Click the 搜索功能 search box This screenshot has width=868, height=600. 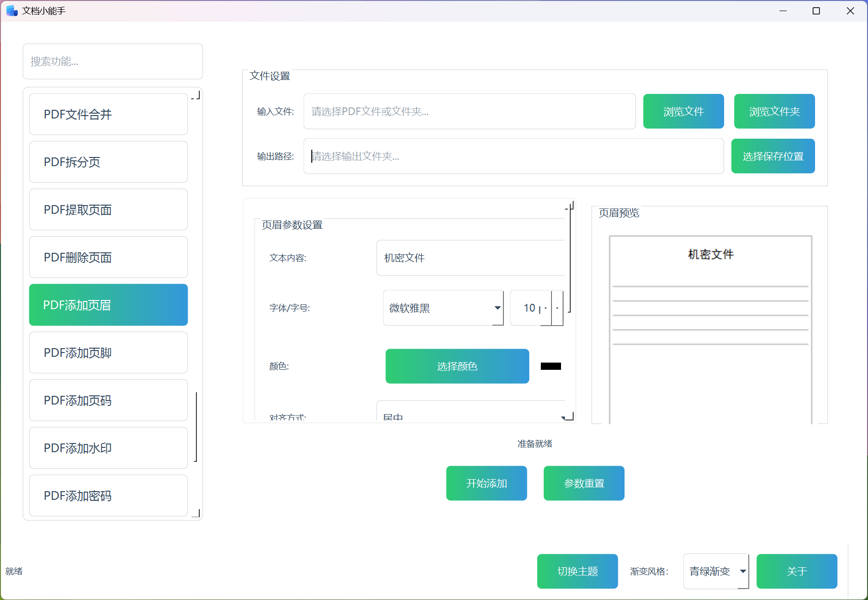click(x=113, y=61)
